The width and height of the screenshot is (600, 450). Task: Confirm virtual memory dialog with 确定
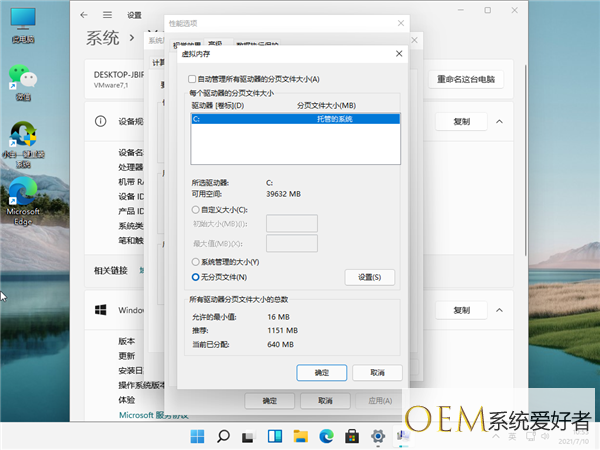coord(321,371)
